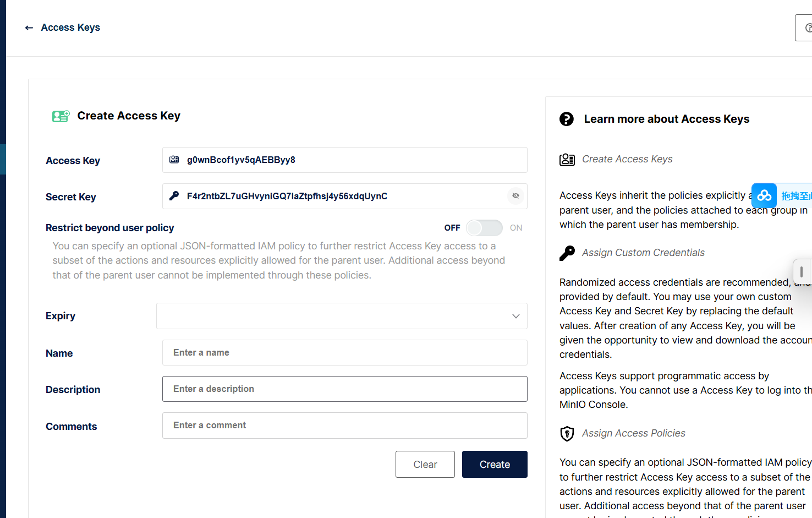Click the Access Key value field
The width and height of the screenshot is (812, 518).
[x=352, y=160]
